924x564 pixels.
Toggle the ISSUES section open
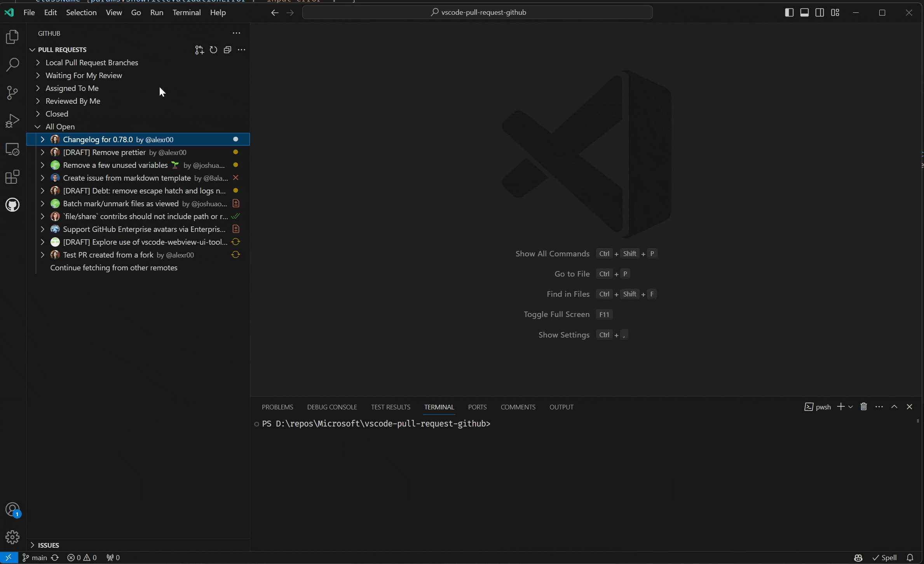click(32, 545)
